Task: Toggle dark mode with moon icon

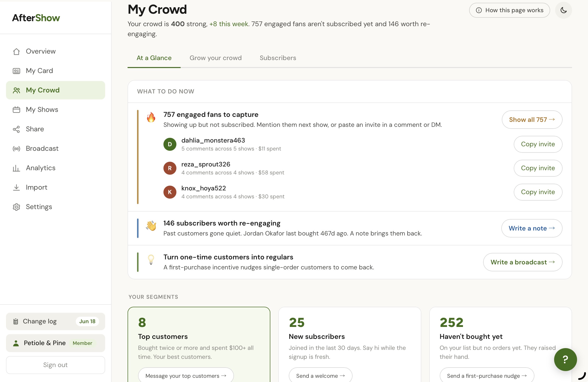Action: point(564,10)
